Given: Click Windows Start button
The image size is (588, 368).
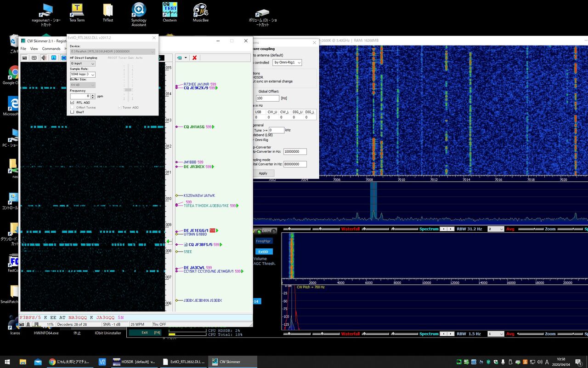Looking at the screenshot, I should click(7, 362).
